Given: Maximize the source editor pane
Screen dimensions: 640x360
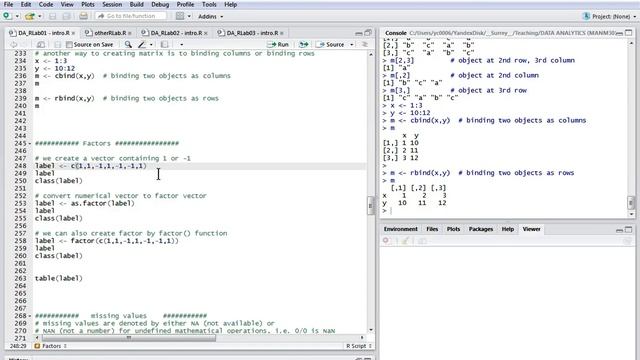Looking at the screenshot, I should tap(368, 33).
